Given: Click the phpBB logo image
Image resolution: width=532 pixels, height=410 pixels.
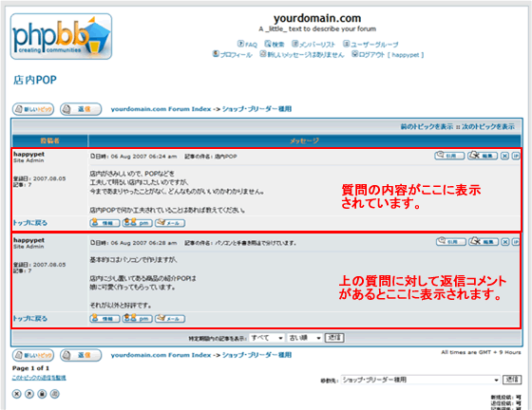Looking at the screenshot, I should click(61, 36).
